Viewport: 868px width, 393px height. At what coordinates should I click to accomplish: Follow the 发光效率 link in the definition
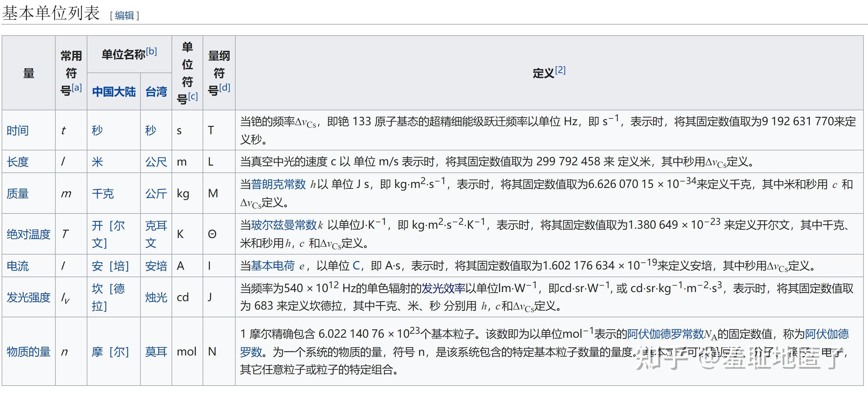point(443,289)
